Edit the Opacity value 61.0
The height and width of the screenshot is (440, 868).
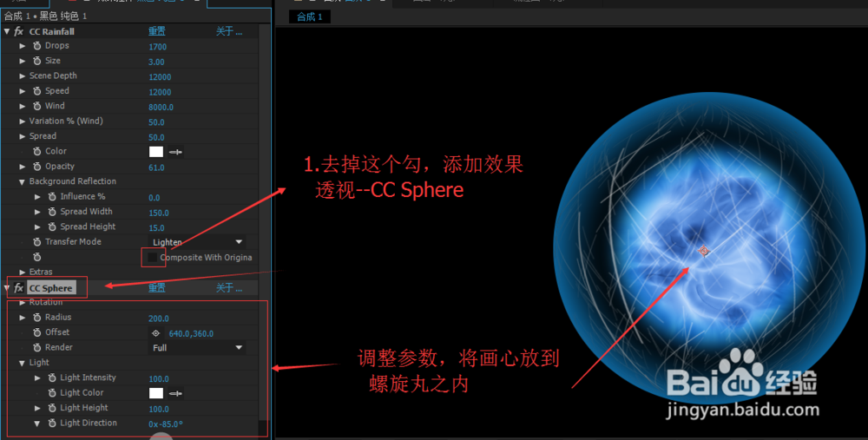pyautogui.click(x=156, y=167)
